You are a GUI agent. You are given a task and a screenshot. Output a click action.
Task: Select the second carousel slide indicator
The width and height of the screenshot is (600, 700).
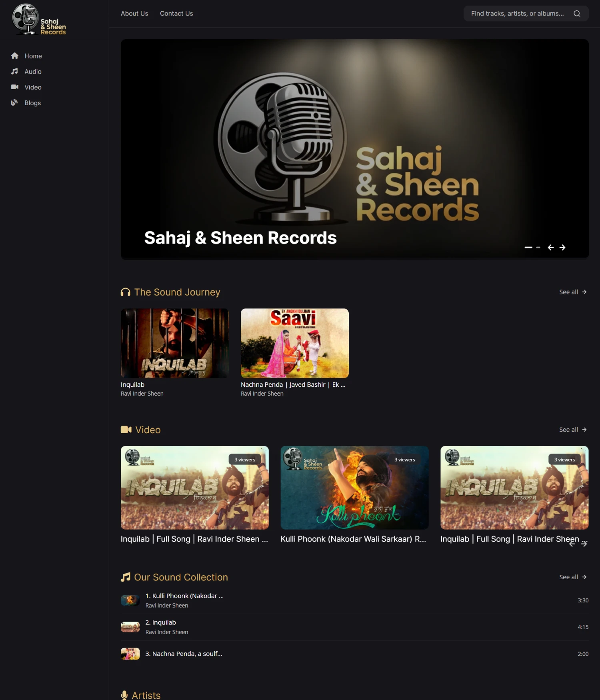538,248
